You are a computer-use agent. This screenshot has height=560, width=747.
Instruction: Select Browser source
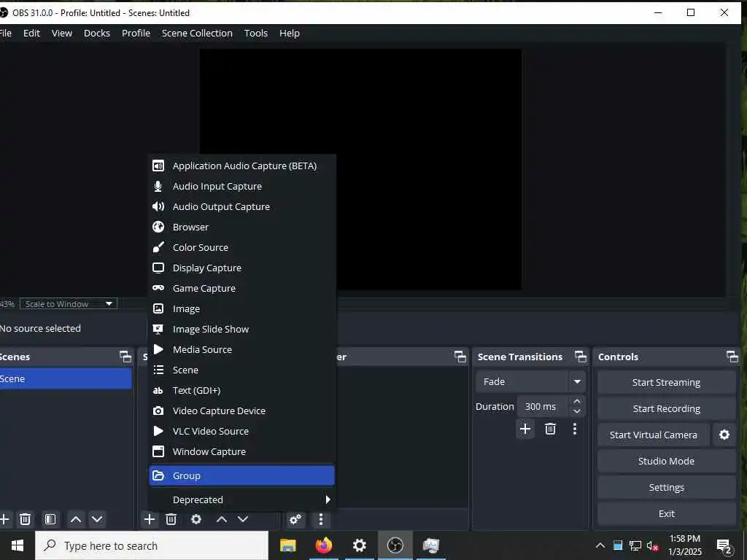coord(242,227)
